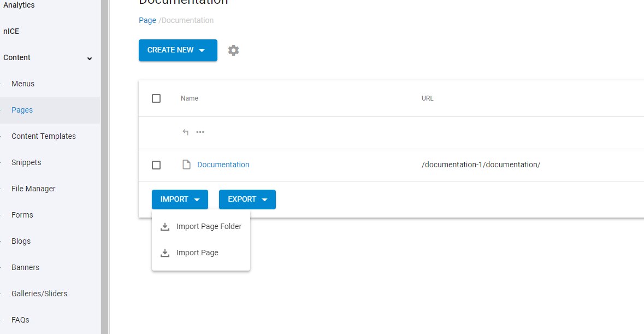Select Snippets in the Content menu

26,162
